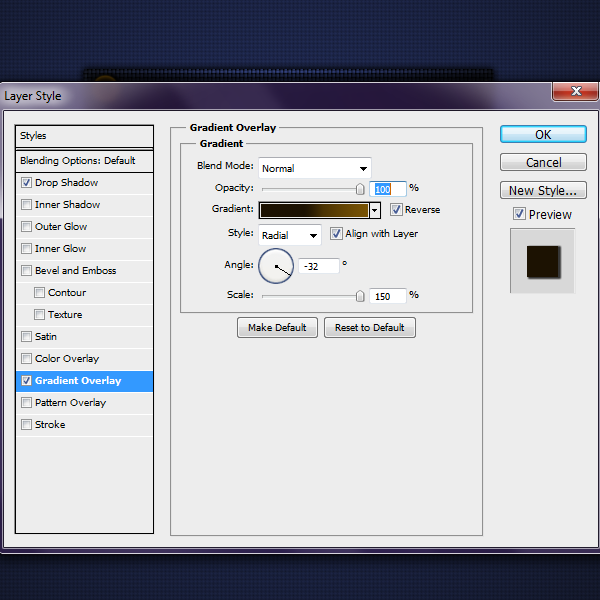Open the Blend Mode dropdown
Screen dimensions: 600x600
point(315,168)
